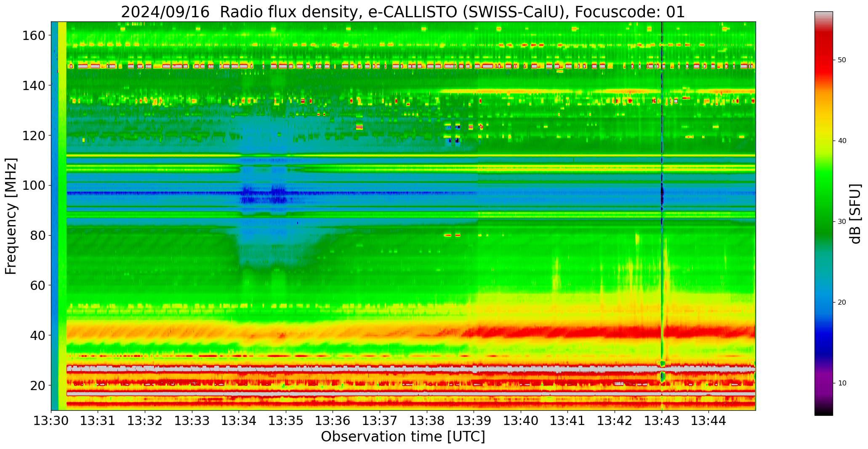
Task: Click the 20 MHz frequency tick label
Action: point(37,385)
